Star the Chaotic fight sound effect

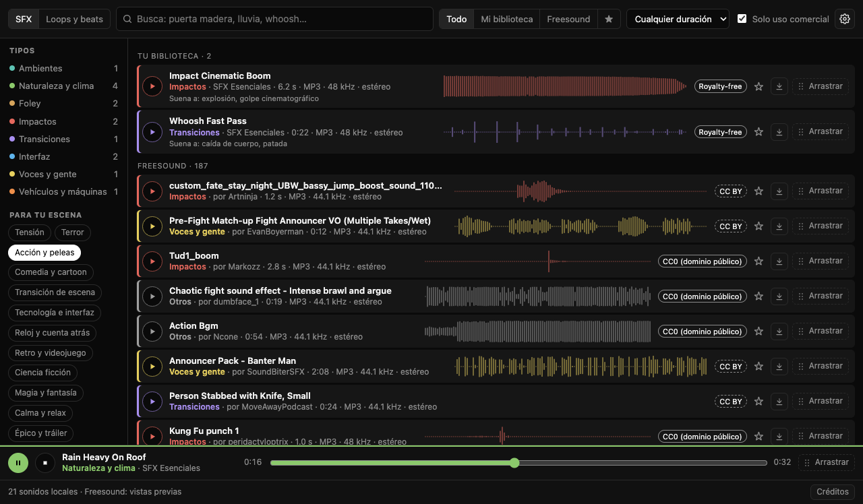click(x=758, y=296)
